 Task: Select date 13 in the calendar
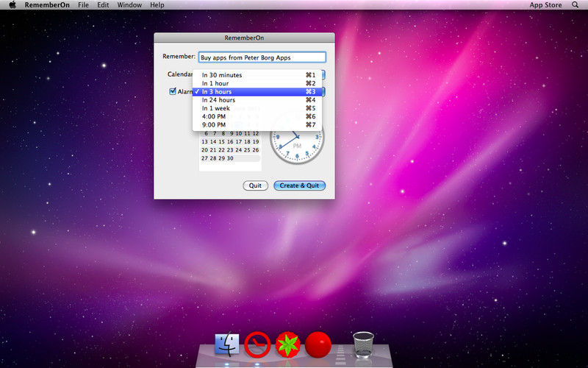(204, 141)
